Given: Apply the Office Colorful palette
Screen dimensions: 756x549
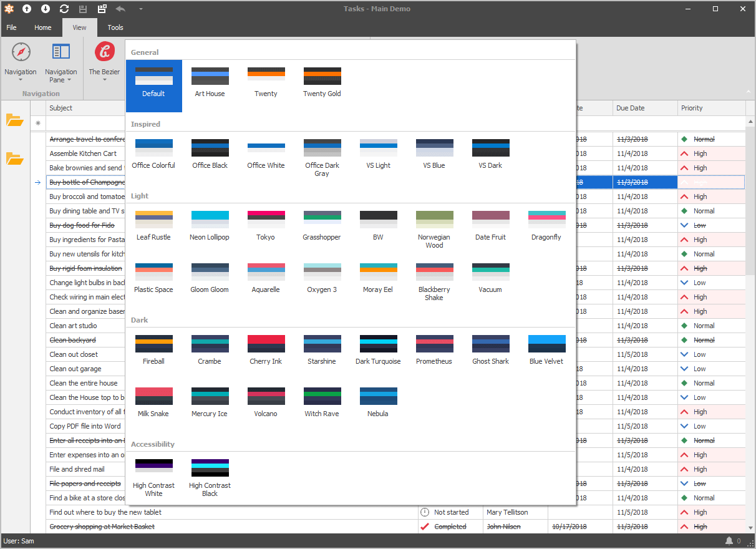Looking at the screenshot, I should click(x=154, y=158).
